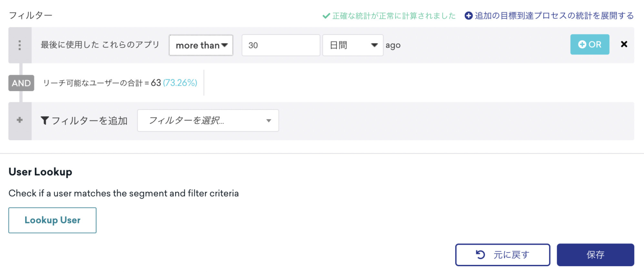Revert changes using 元に戻す button
The height and width of the screenshot is (272, 644).
[503, 254]
